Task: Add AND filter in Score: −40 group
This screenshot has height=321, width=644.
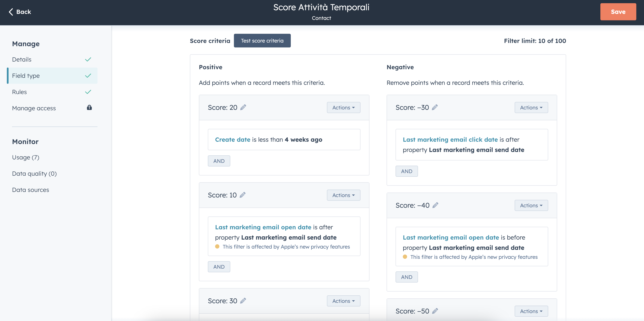Action: pyautogui.click(x=406, y=277)
